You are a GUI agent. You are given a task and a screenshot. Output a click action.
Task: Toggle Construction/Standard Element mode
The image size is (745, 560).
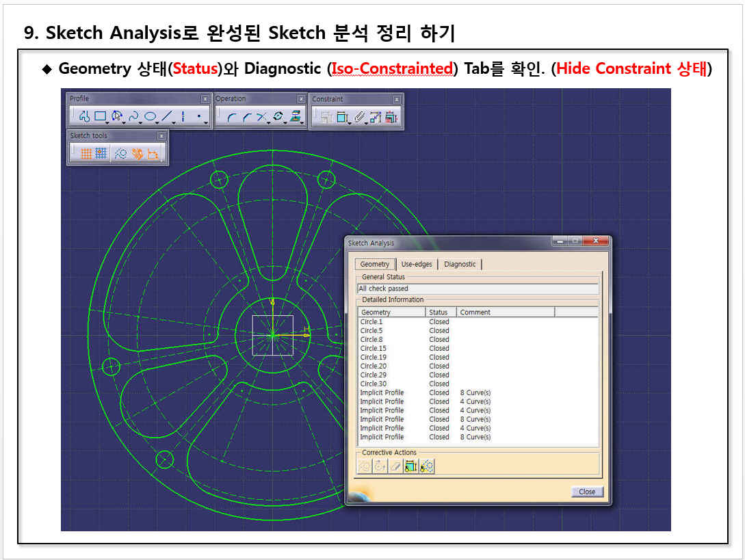(120, 154)
